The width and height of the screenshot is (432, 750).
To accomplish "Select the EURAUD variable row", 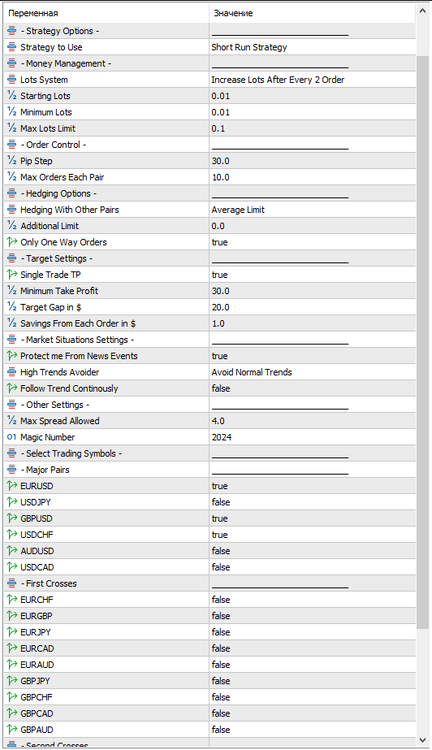I will coord(210,665).
